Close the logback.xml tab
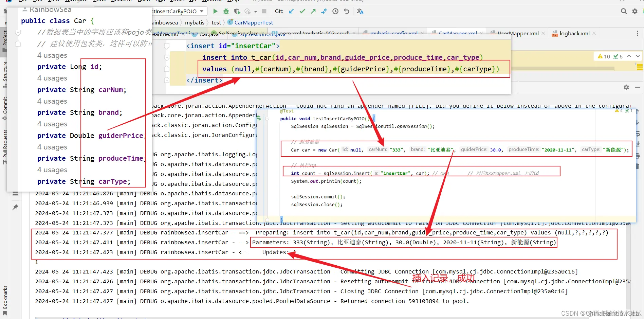Screen dimensions: 644x319 [594, 33]
